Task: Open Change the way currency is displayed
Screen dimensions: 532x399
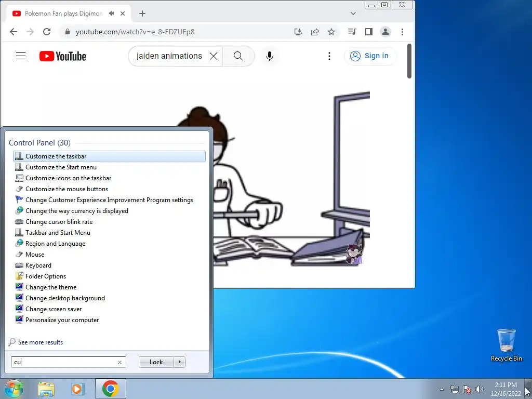Action: 109,211
